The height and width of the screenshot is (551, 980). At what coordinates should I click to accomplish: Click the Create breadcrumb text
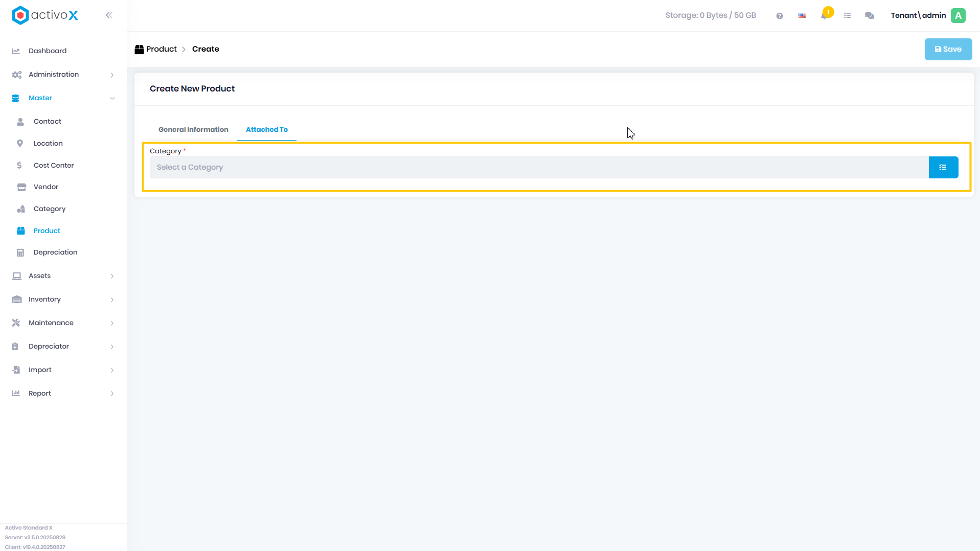coord(206,49)
